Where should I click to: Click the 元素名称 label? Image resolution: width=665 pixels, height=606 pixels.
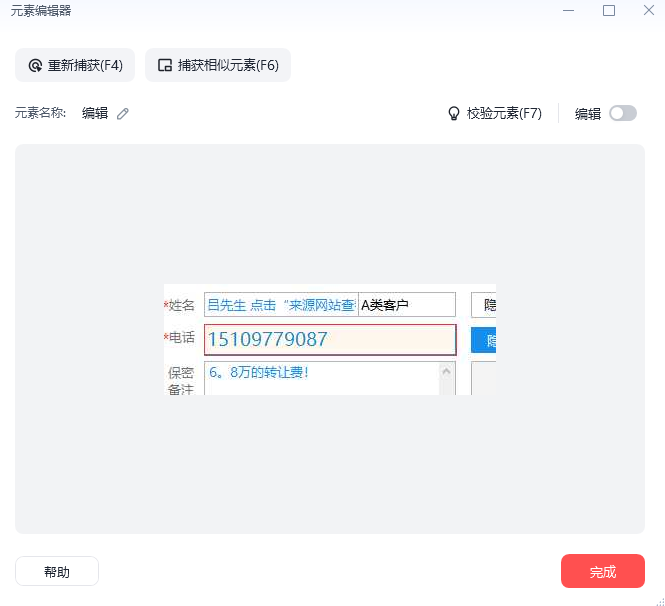pyautogui.click(x=41, y=113)
